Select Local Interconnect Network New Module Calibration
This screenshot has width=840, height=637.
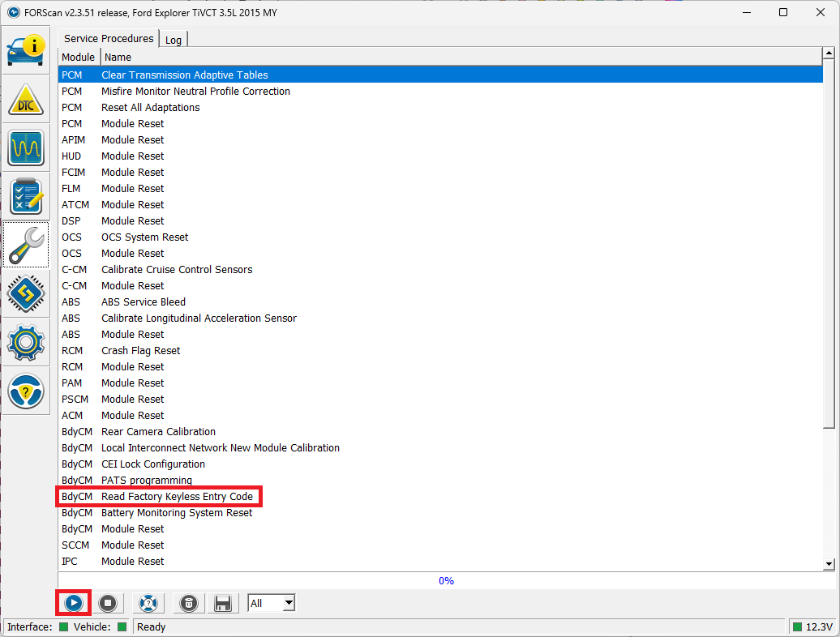(x=440, y=447)
